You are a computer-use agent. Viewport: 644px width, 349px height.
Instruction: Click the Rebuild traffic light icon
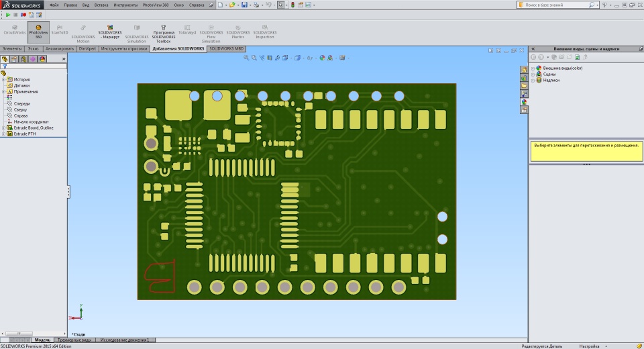[x=292, y=5]
